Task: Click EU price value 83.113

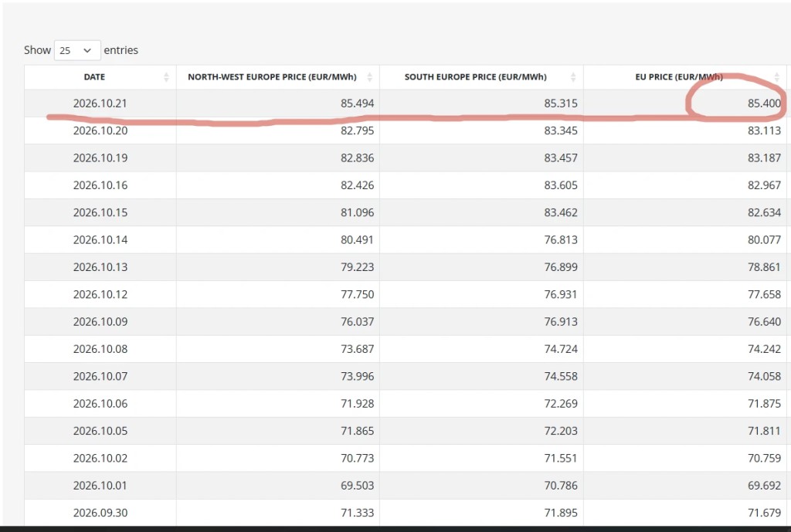Action: click(764, 130)
